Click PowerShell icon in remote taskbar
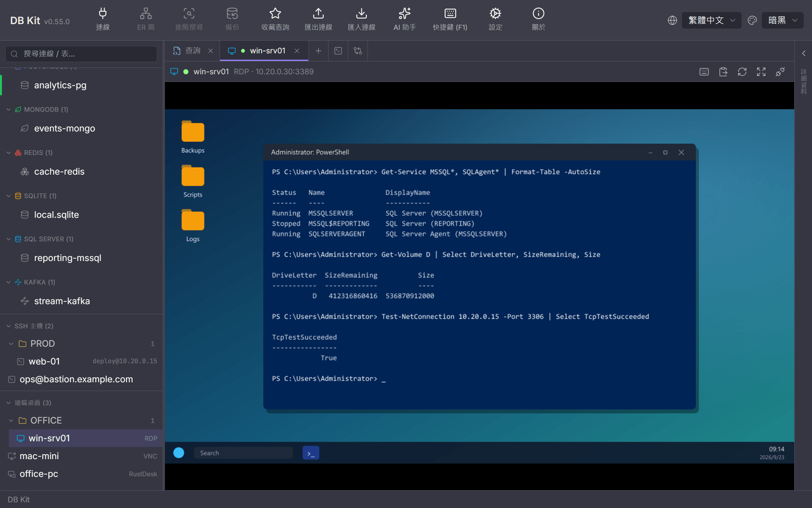 311,453
